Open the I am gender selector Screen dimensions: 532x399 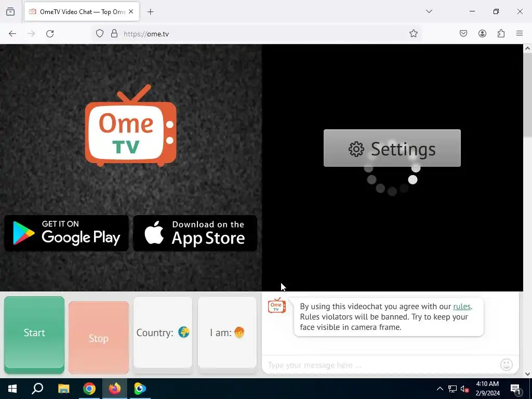[x=228, y=332]
